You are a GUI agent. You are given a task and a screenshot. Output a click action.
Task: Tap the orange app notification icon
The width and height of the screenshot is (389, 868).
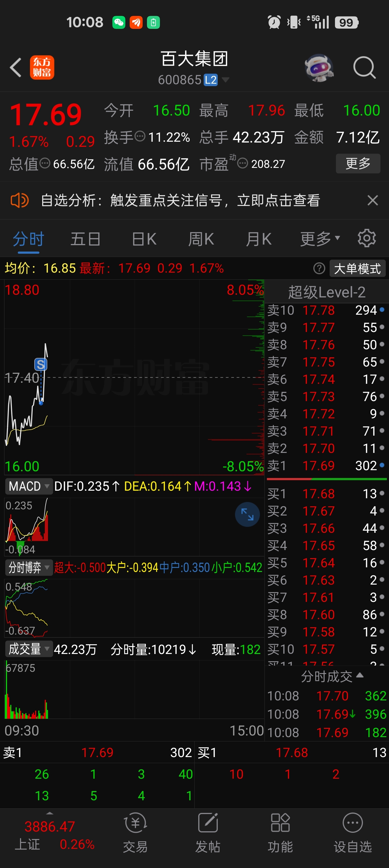coord(136,23)
